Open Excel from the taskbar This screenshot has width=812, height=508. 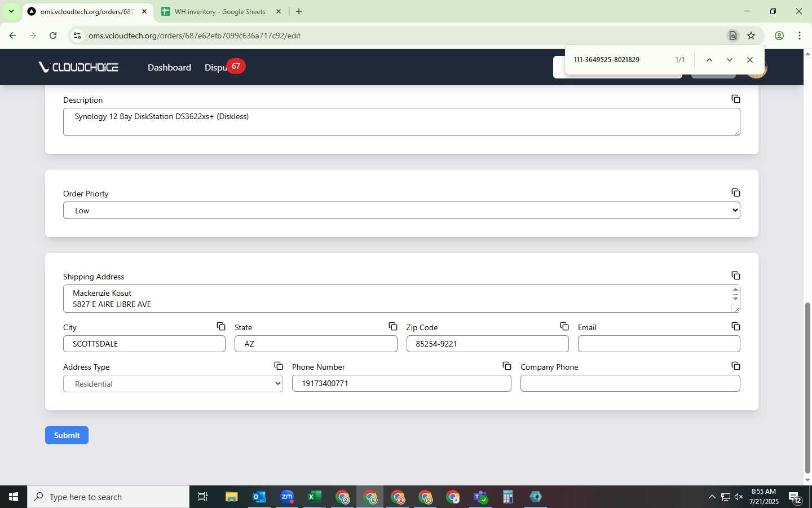[315, 497]
